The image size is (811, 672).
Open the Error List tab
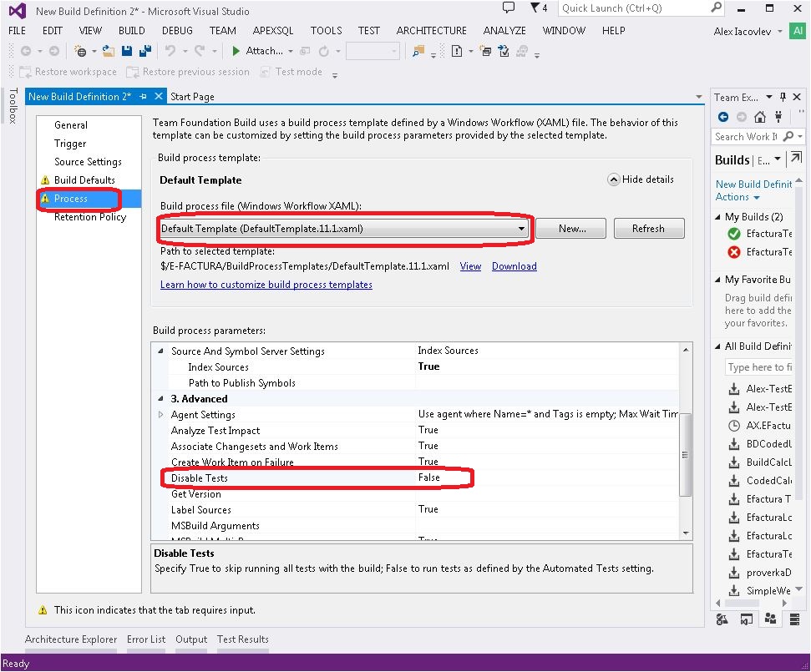point(146,639)
